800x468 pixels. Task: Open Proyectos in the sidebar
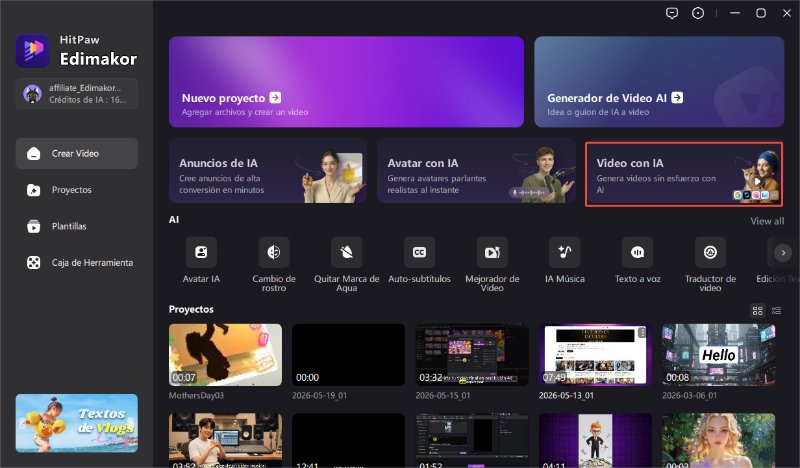point(77,190)
